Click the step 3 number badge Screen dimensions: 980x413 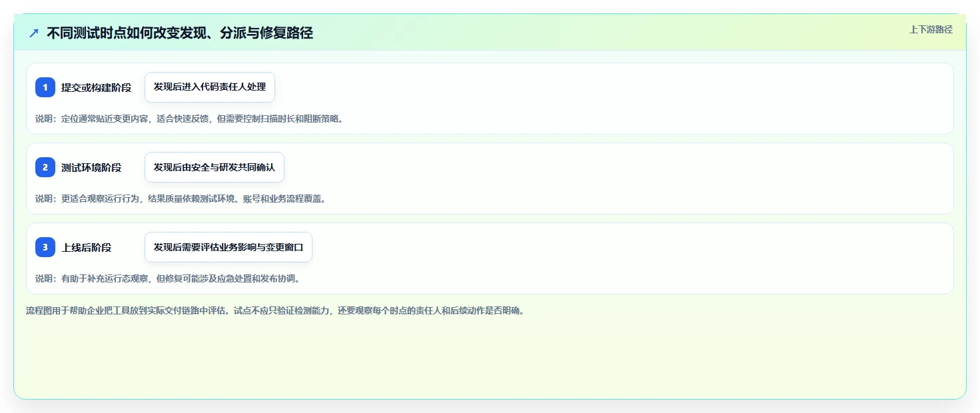pyautogui.click(x=45, y=247)
